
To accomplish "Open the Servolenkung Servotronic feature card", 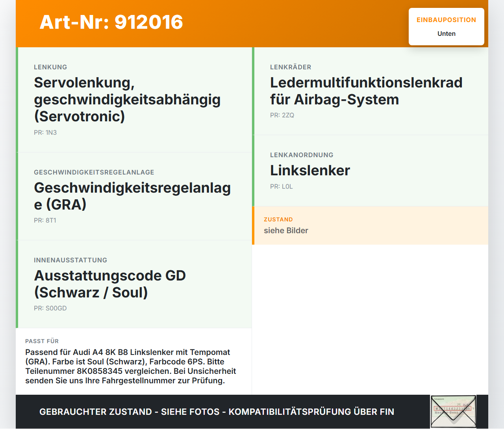I will click(x=134, y=100).
